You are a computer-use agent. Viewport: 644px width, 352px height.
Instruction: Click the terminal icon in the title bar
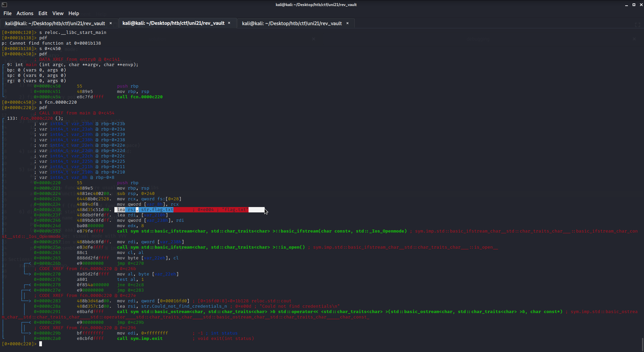[x=4, y=4]
